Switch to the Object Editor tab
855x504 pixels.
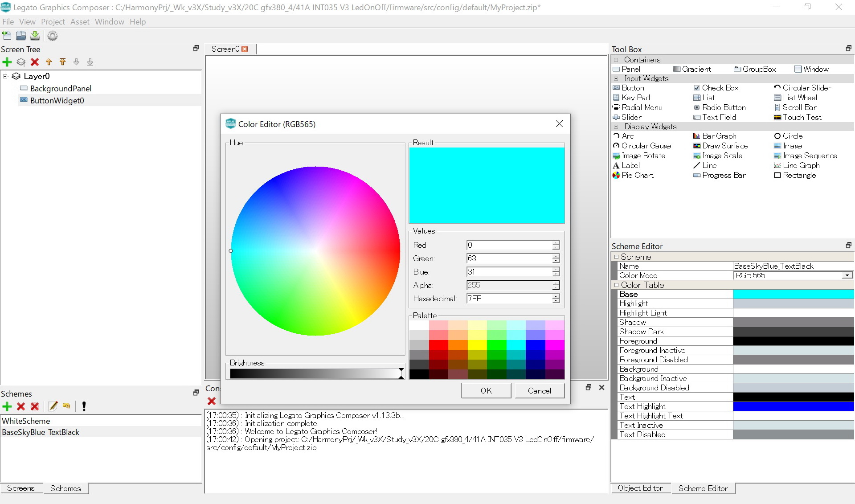[x=640, y=488]
